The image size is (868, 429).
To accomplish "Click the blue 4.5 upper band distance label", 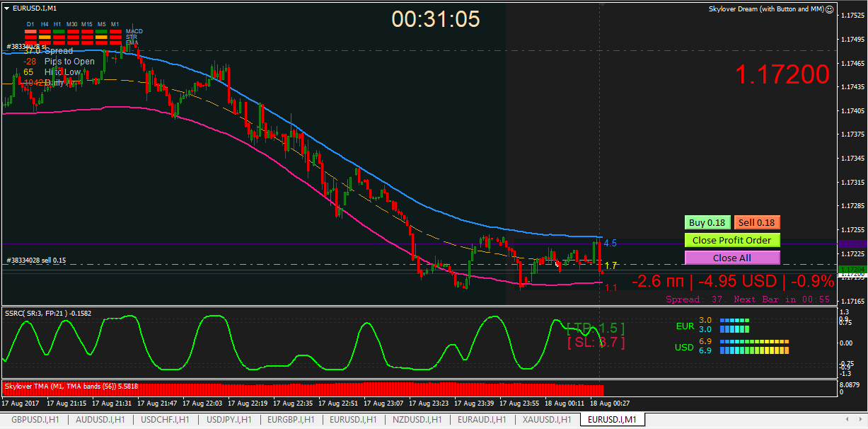I will pyautogui.click(x=611, y=243).
